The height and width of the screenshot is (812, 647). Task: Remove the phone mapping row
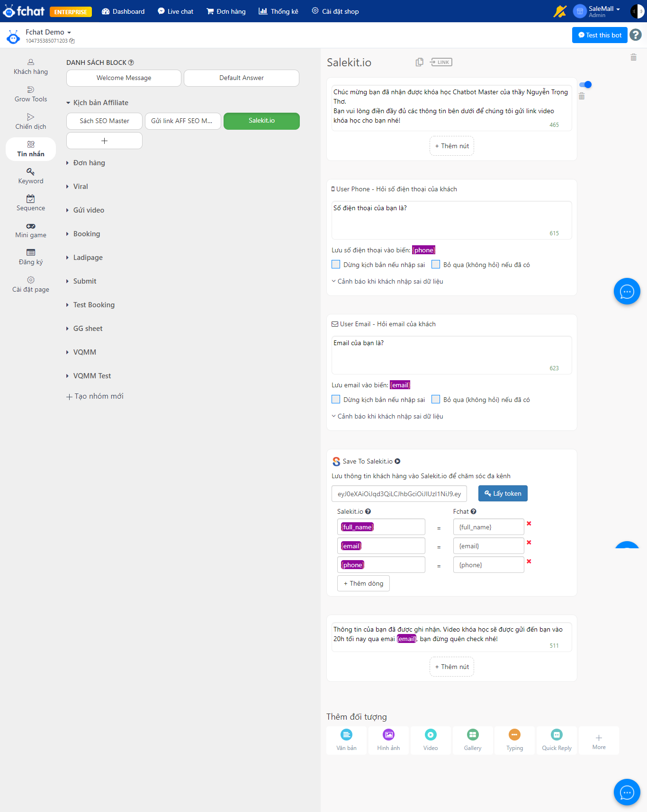(529, 561)
